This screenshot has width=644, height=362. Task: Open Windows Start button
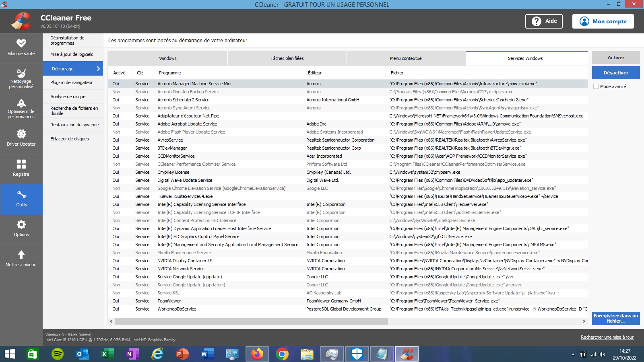pos(10,354)
